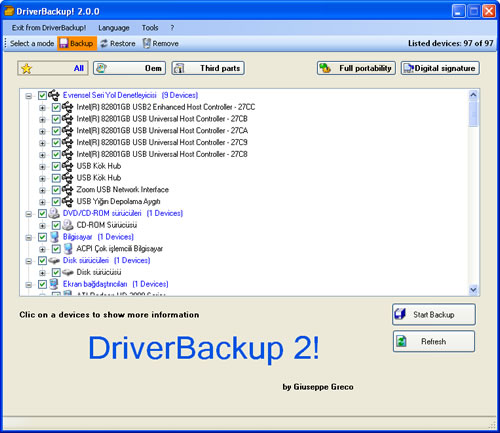The height and width of the screenshot is (433, 500).
Task: Click USB icon for Zoom USB Network Interface
Action: [x=67, y=190]
